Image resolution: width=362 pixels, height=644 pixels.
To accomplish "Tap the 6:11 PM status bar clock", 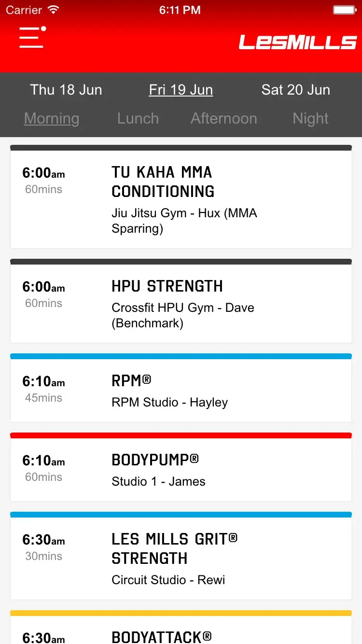I will click(180, 10).
